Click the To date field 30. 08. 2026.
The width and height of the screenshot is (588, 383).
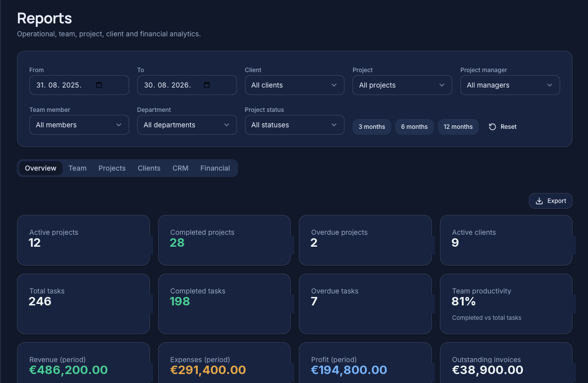[187, 85]
